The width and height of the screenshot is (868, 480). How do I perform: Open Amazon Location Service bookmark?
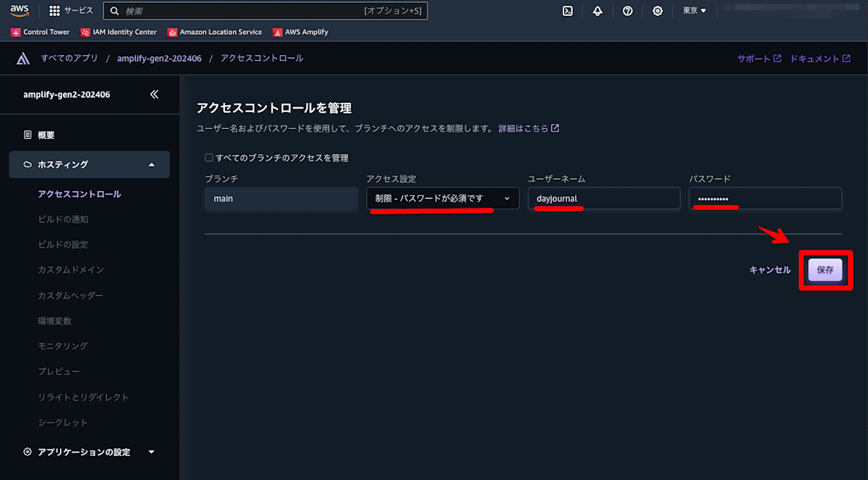click(x=215, y=32)
